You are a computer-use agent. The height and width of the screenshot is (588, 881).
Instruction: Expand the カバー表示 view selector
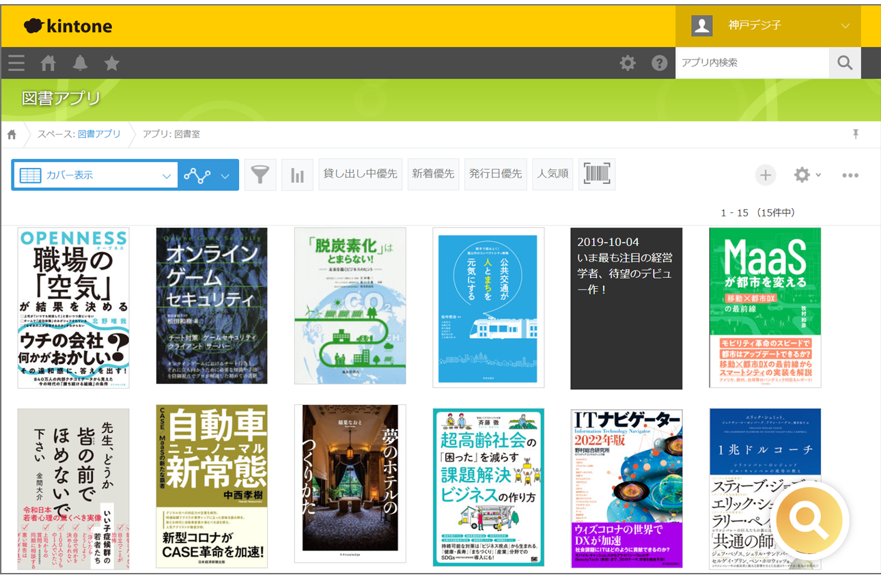click(x=95, y=176)
